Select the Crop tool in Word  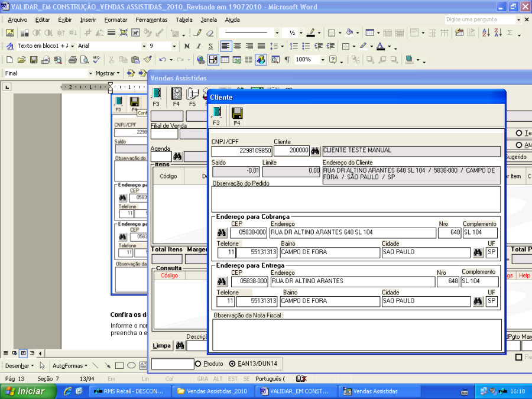point(88,33)
